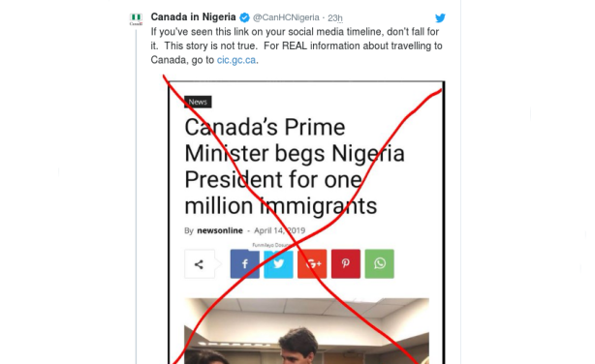The width and height of the screenshot is (595, 364).
Task: Click the @CanHCNigeria handle
Action: coord(286,17)
